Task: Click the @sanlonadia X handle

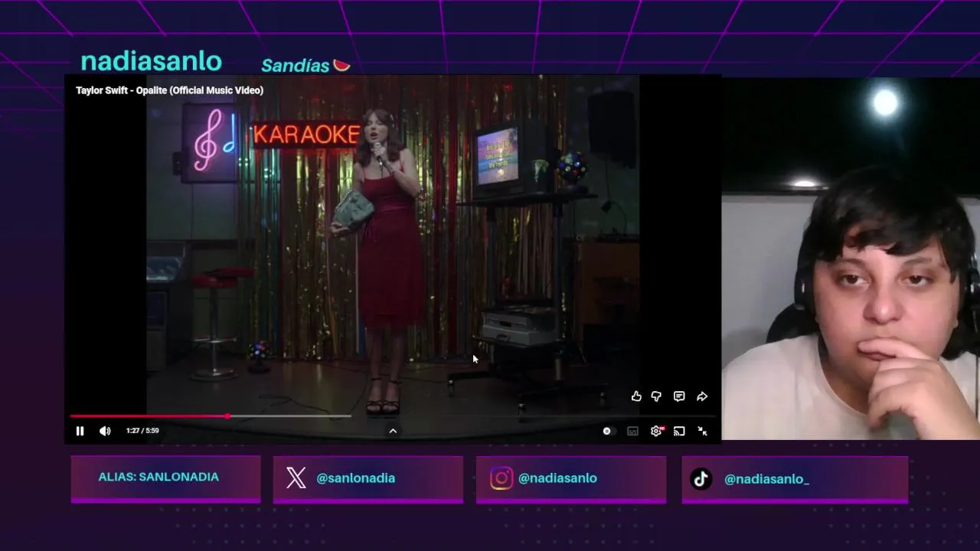Action: 356,478
